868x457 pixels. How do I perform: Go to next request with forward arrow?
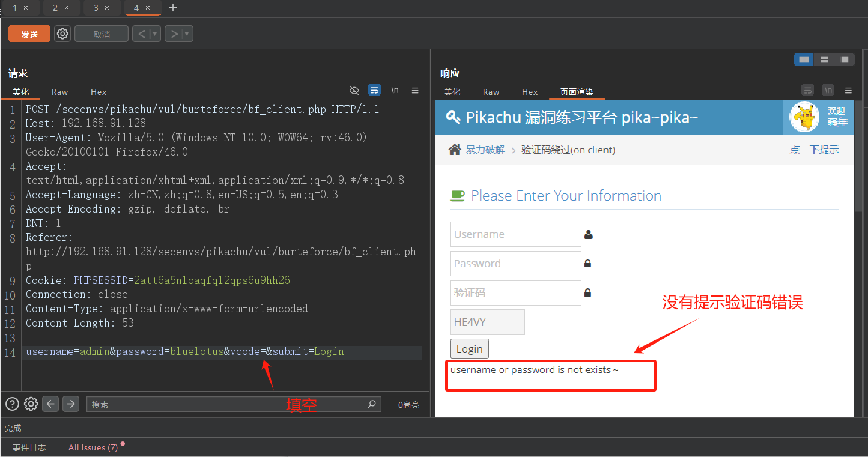point(174,34)
